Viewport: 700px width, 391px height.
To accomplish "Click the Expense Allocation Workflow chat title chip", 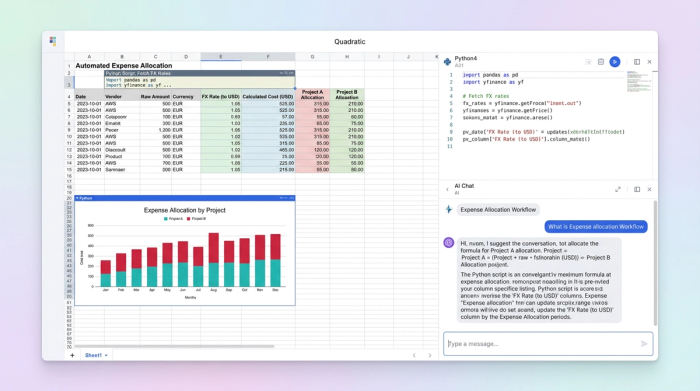I will coord(498,209).
